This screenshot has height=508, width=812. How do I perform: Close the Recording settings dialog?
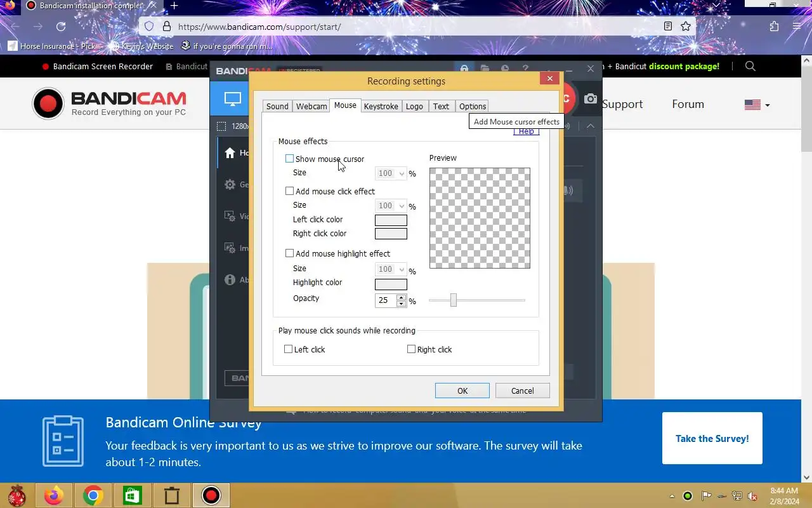pyautogui.click(x=550, y=78)
